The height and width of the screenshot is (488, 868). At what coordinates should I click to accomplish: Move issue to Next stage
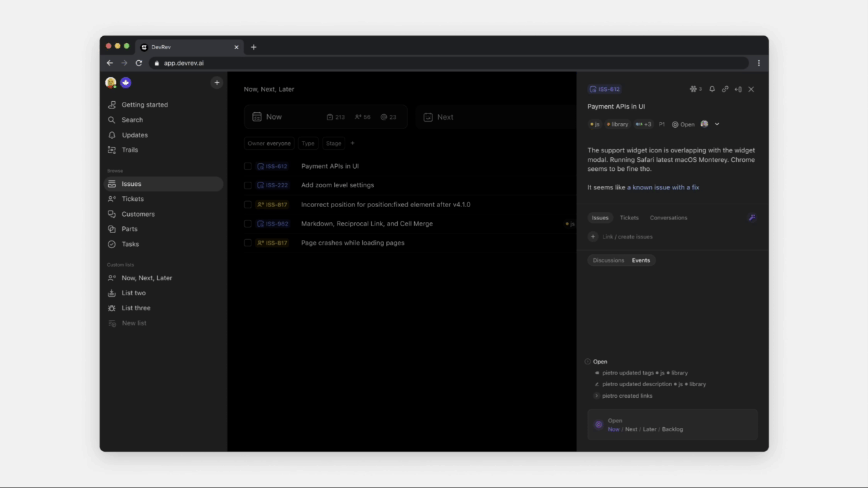click(631, 429)
